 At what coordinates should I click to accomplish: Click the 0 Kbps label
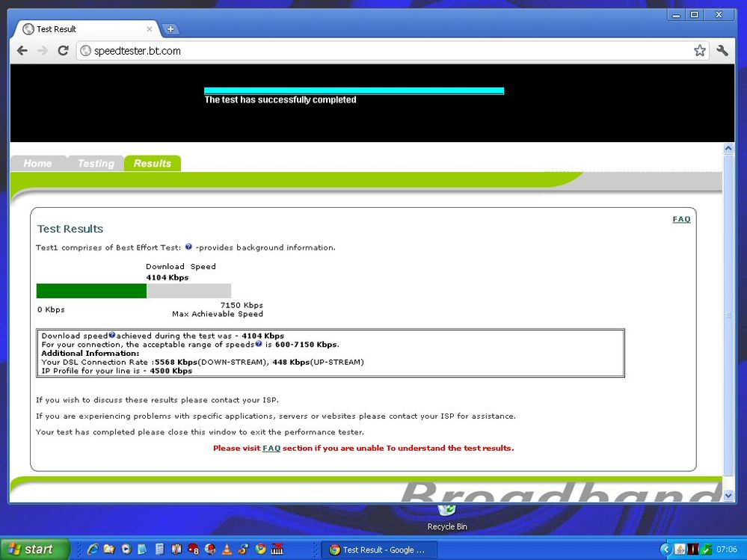tap(51, 310)
